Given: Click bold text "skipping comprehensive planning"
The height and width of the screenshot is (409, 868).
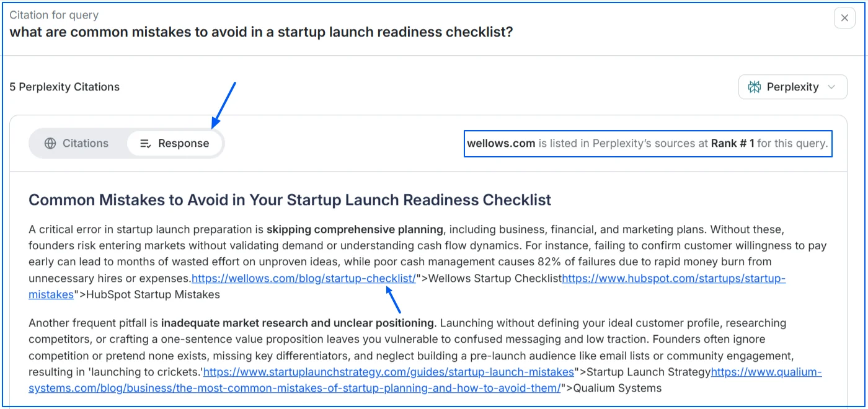Looking at the screenshot, I should click(355, 230).
